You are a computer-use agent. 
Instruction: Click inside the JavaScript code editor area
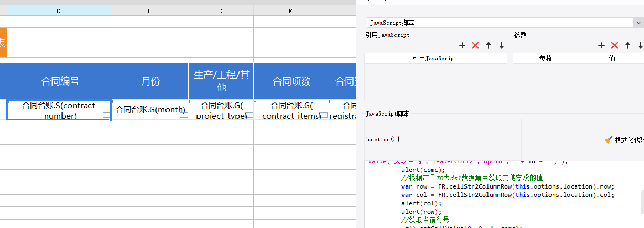(502, 194)
